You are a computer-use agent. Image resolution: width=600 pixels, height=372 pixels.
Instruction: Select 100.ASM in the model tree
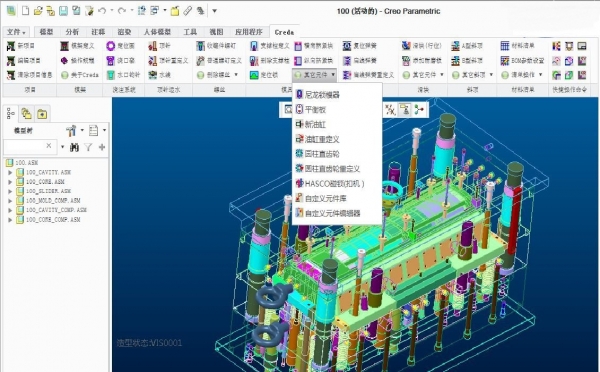[x=22, y=163]
